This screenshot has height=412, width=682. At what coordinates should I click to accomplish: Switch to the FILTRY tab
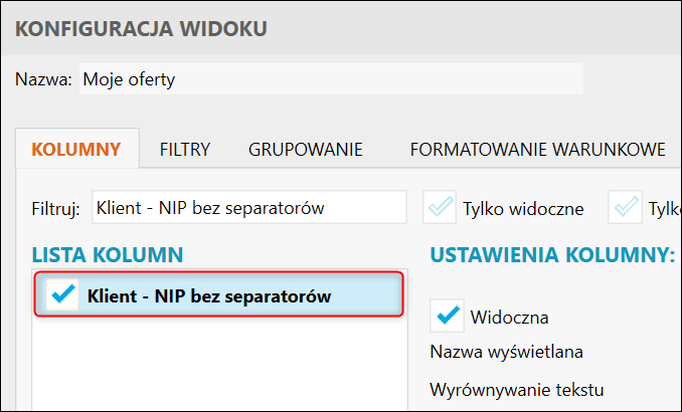(185, 150)
